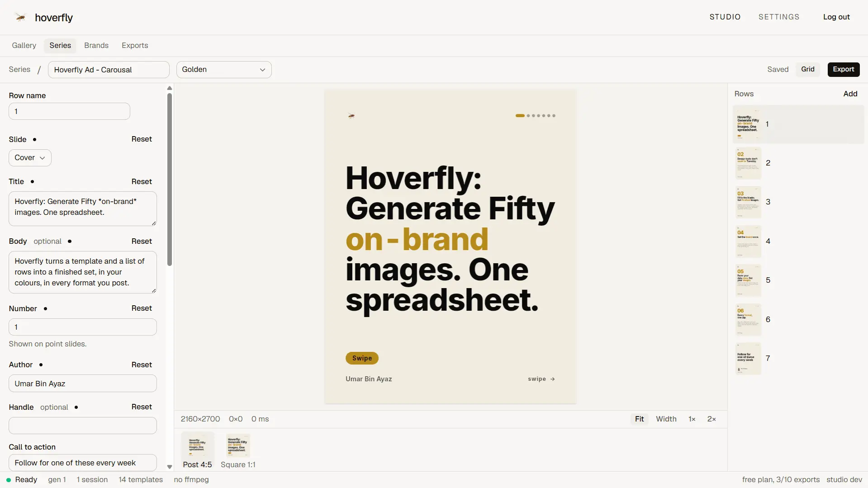868x488 pixels.
Task: Click the 'swipe →' text on preview
Action: [541, 379]
